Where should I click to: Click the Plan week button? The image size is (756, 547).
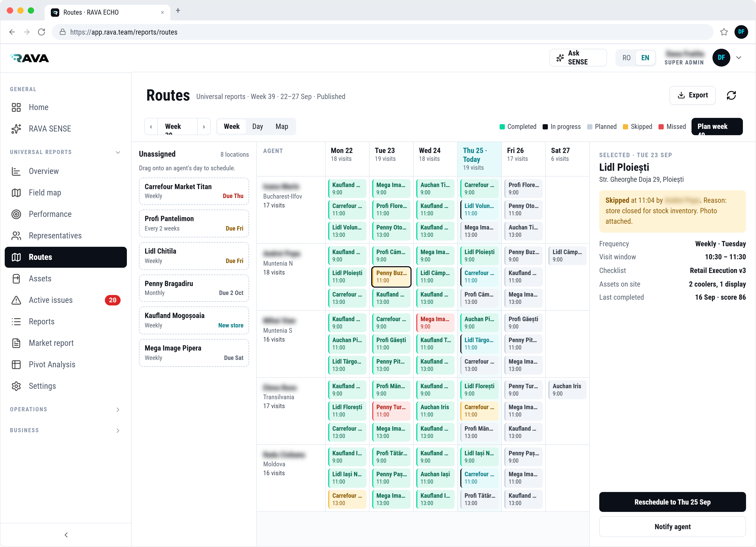click(x=717, y=127)
